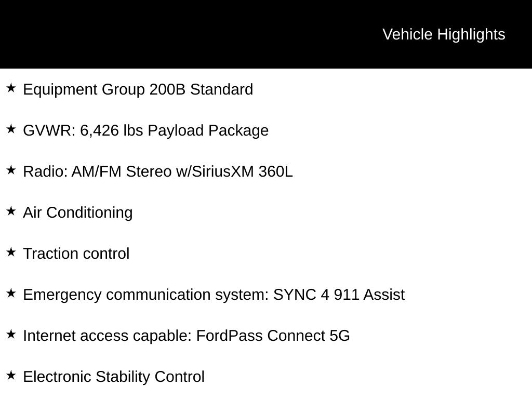Click the Air Conditioning item

(78, 212)
